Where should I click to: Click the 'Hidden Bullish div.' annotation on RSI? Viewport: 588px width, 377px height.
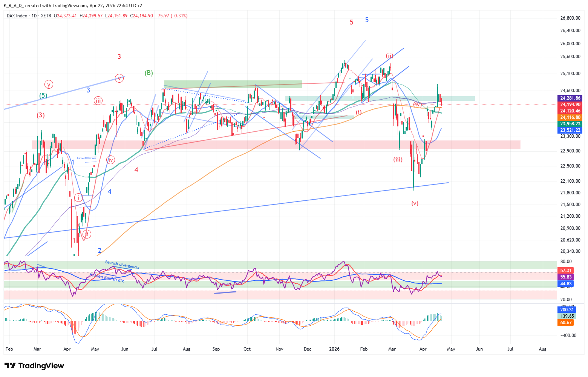pos(107,278)
